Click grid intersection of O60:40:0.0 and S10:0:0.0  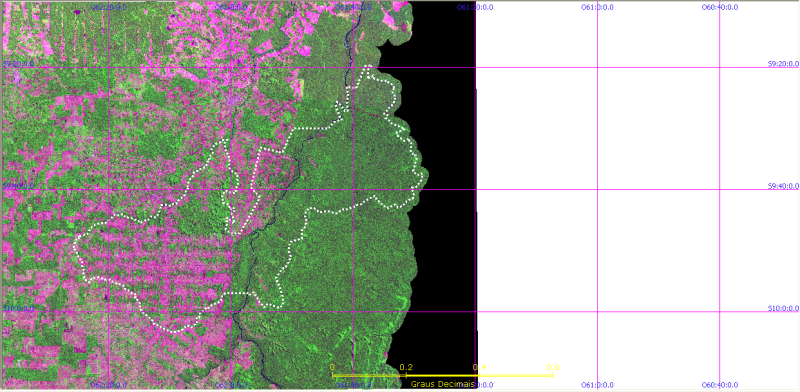(x=719, y=312)
